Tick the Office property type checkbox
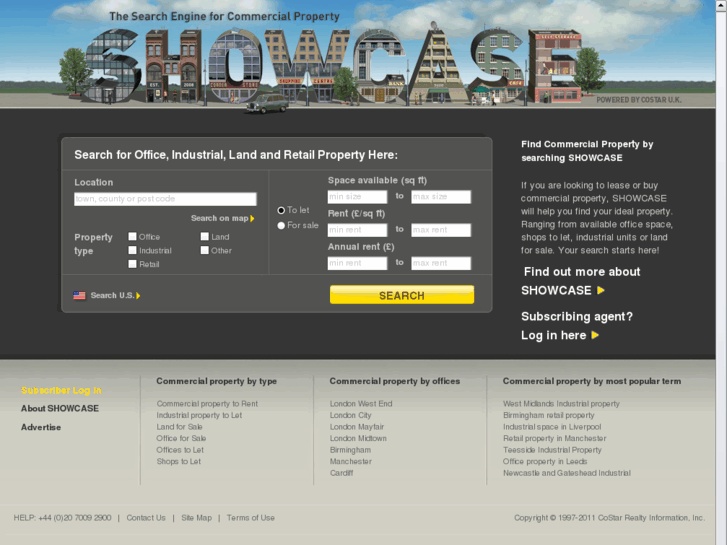This screenshot has width=727, height=545. pyautogui.click(x=133, y=237)
